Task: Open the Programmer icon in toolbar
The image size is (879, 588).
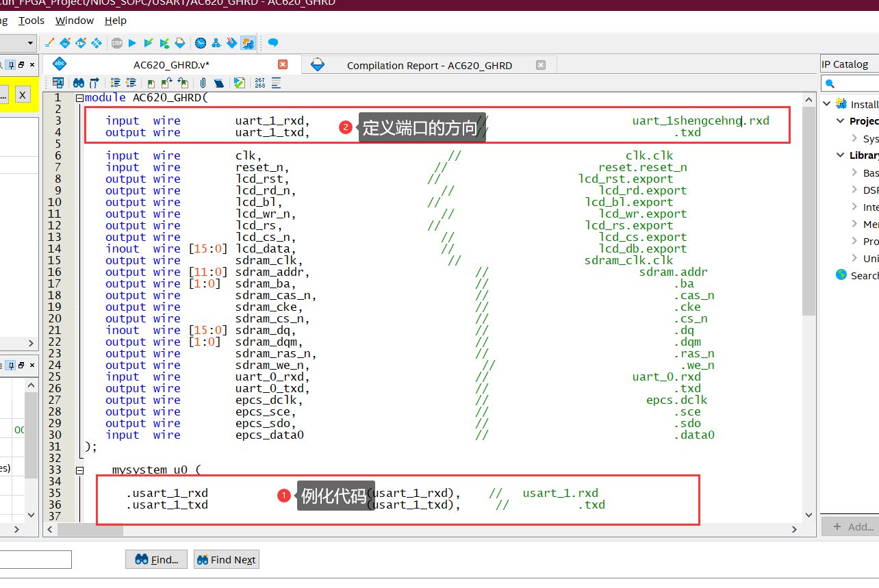Action: (x=232, y=43)
